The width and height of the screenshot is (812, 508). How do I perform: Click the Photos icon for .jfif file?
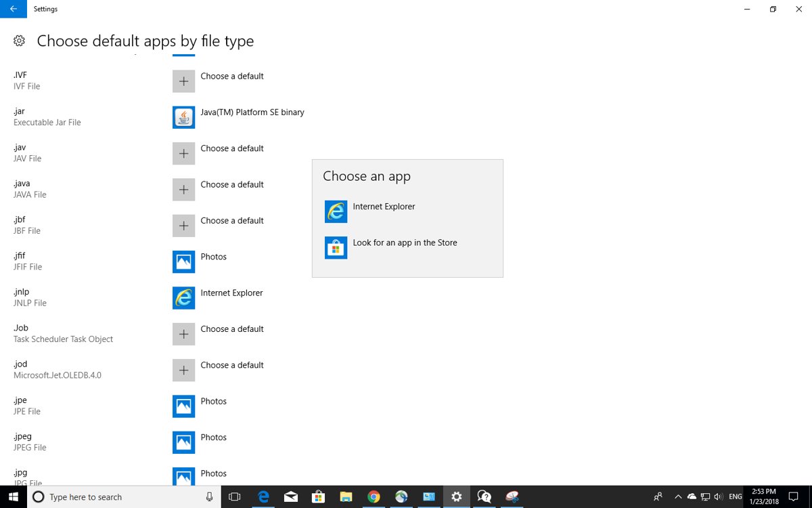[x=183, y=262]
